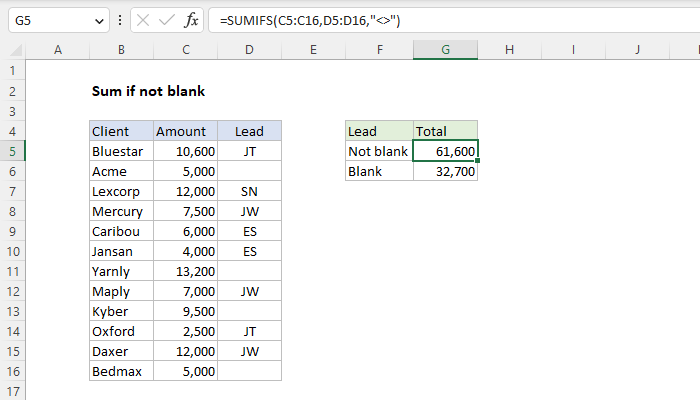Screen dimensions: 700x400
Task: Click inside the G5 Name Box field
Action: pos(50,20)
